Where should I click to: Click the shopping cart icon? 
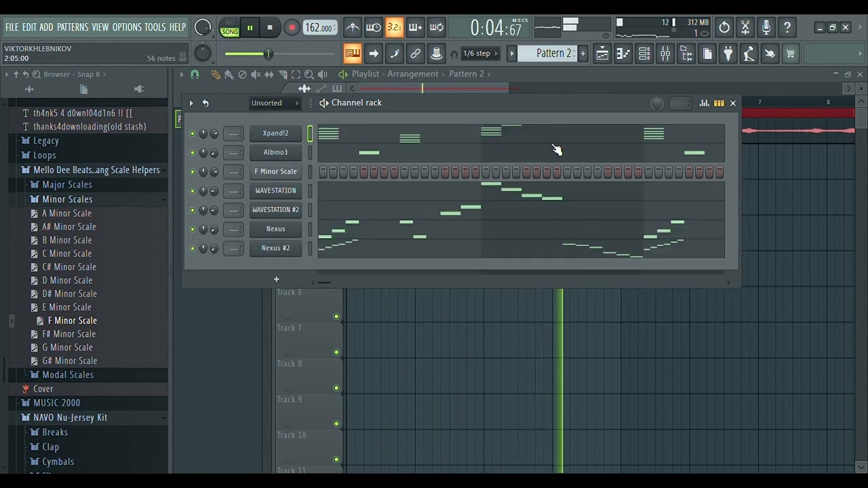791,54
